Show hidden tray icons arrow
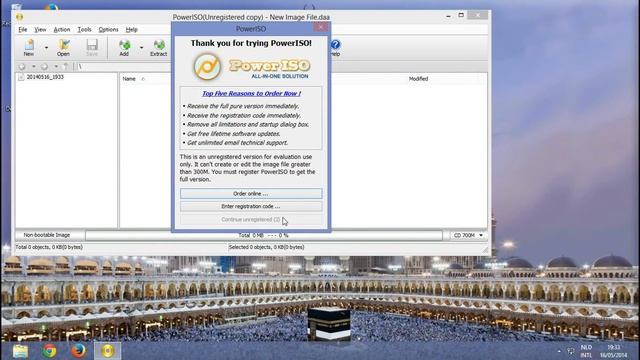Screen dimensions: 640x360 pos(559,351)
